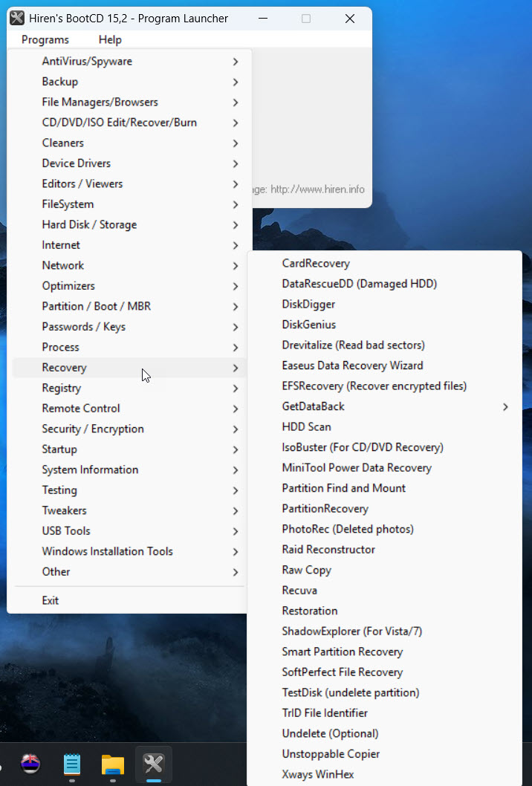Click the flag globe icon in the taskbar
The width and height of the screenshot is (532, 786).
click(30, 764)
